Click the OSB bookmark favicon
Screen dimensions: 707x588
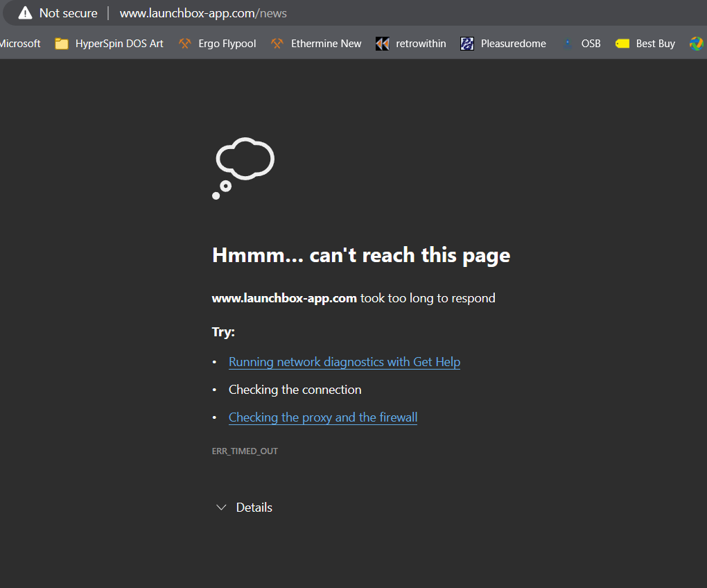click(568, 44)
